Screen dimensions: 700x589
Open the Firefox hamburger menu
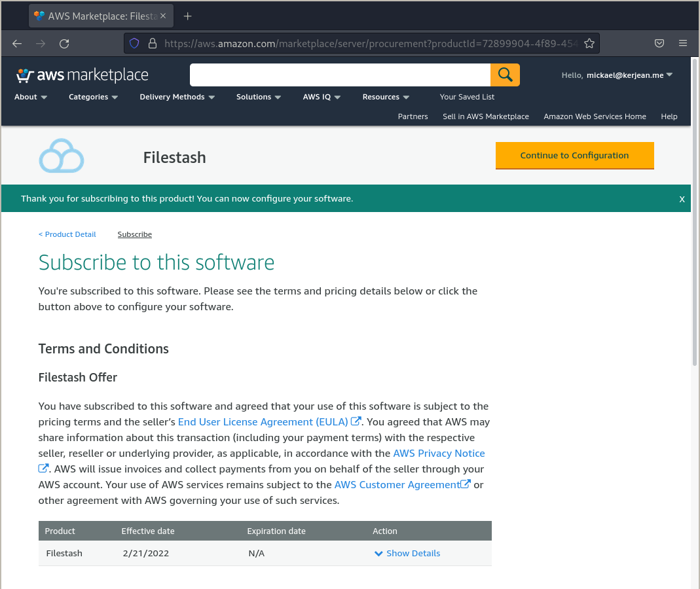(x=682, y=43)
